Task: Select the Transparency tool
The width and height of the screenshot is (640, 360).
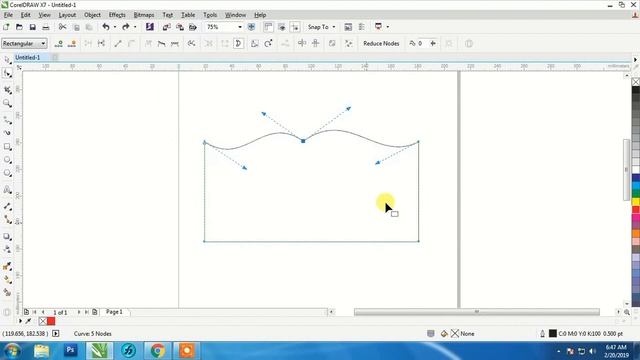Action: click(7, 249)
